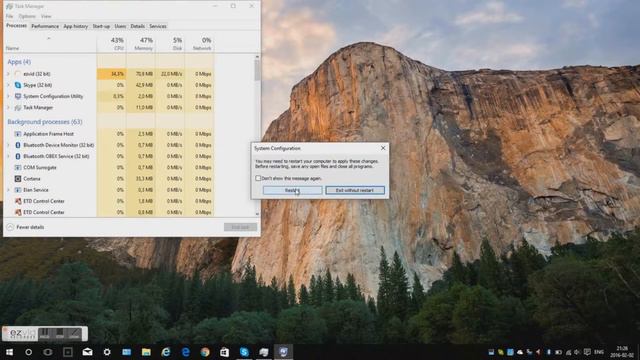Open Cortana search circle on taskbar
Image resolution: width=640 pixels, height=360 pixels.
(29, 352)
